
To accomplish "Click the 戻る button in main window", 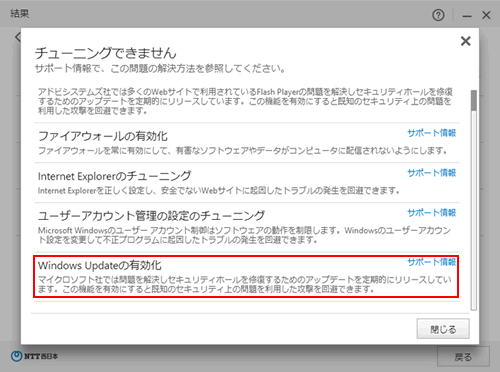I will 463,357.
